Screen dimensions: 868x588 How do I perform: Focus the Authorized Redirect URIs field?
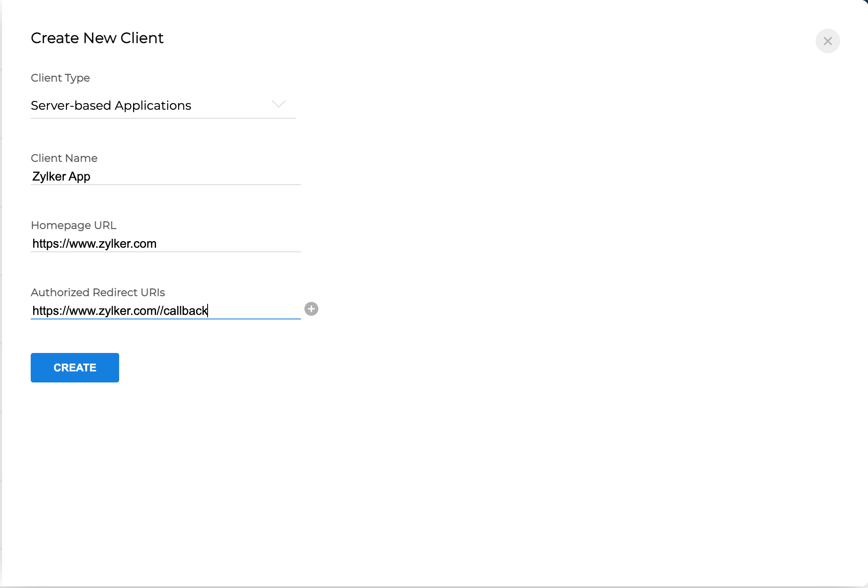pos(165,311)
